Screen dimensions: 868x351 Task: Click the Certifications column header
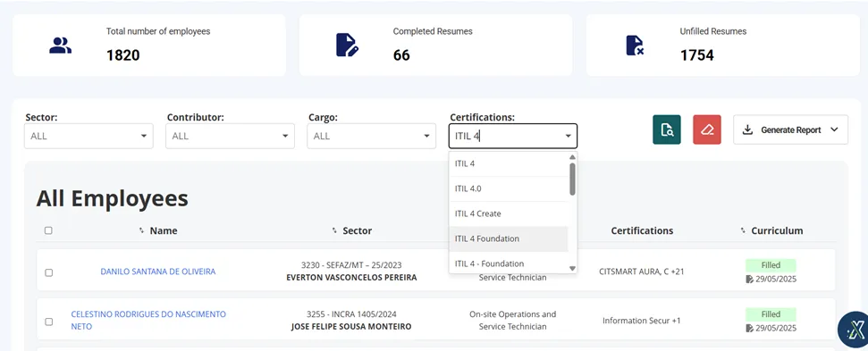coord(642,230)
